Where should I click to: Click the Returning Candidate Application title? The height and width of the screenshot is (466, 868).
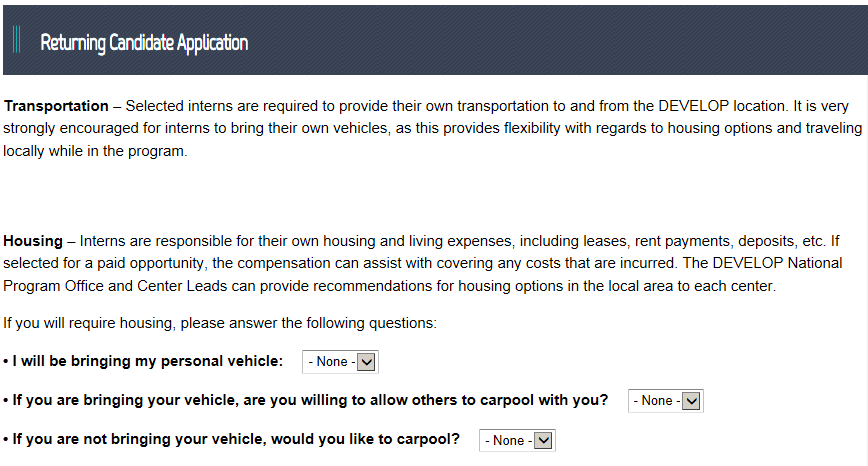143,42
